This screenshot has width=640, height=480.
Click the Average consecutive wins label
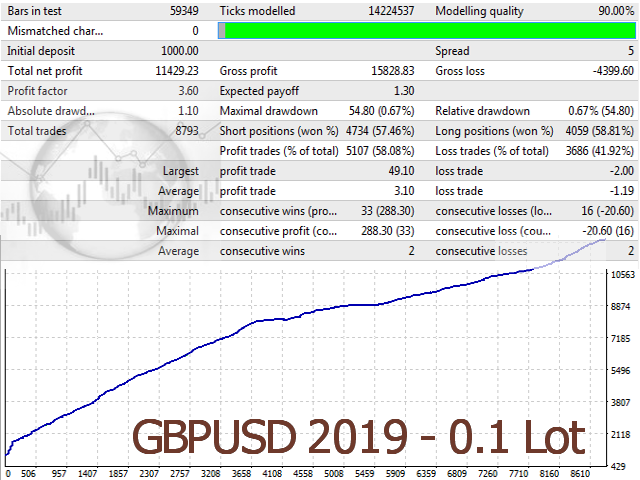point(262,251)
